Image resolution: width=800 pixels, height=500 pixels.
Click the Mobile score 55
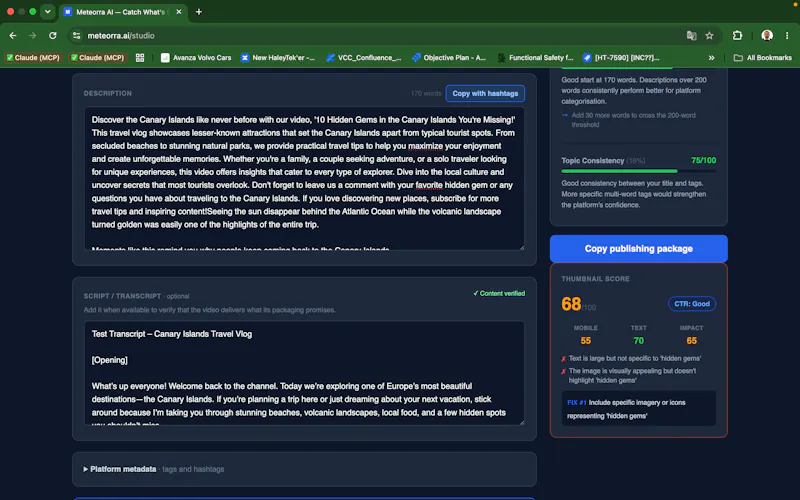(585, 340)
